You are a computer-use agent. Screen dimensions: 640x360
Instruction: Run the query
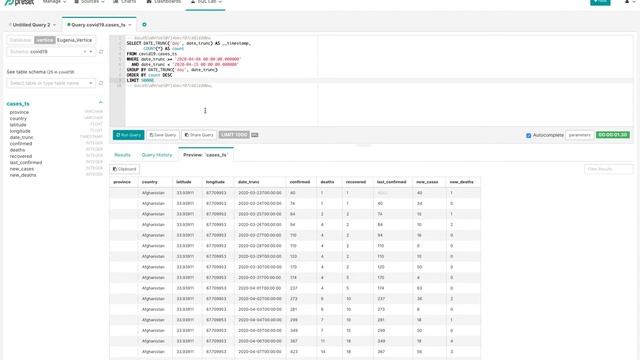pos(128,135)
